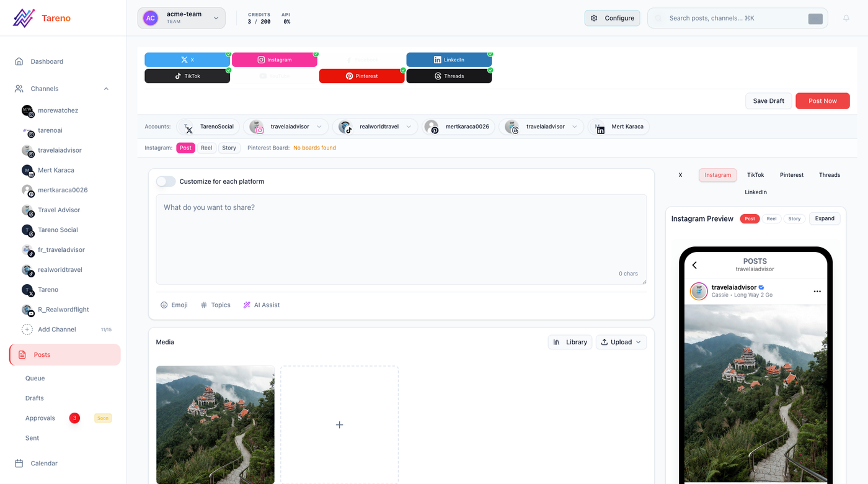Open the media Library
Image resolution: width=868 pixels, height=484 pixels.
tap(570, 342)
